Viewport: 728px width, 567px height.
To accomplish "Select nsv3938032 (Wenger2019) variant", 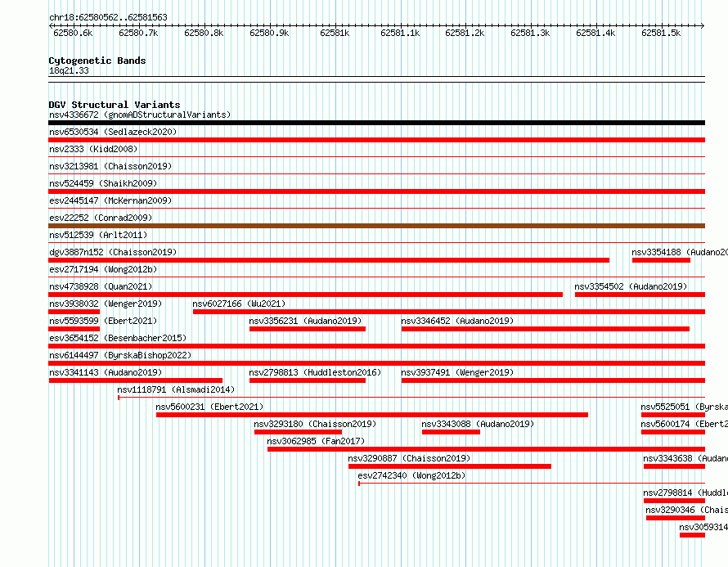I will pyautogui.click(x=106, y=304).
